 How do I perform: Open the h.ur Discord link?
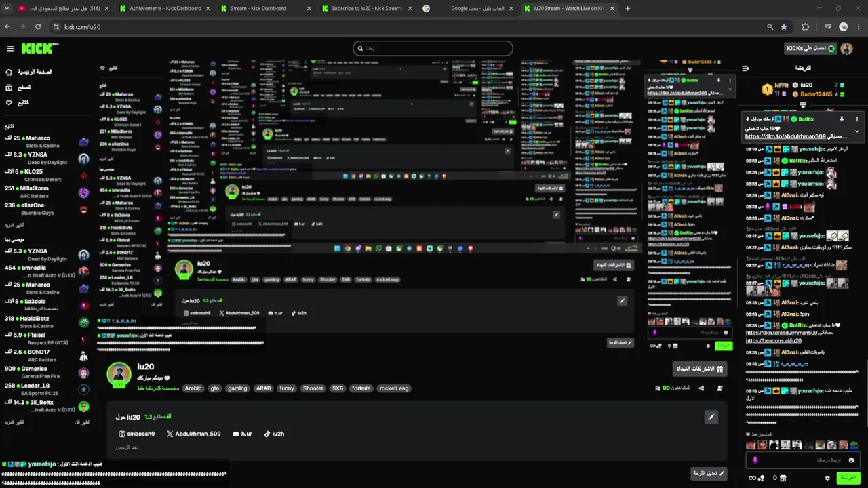[242, 434]
